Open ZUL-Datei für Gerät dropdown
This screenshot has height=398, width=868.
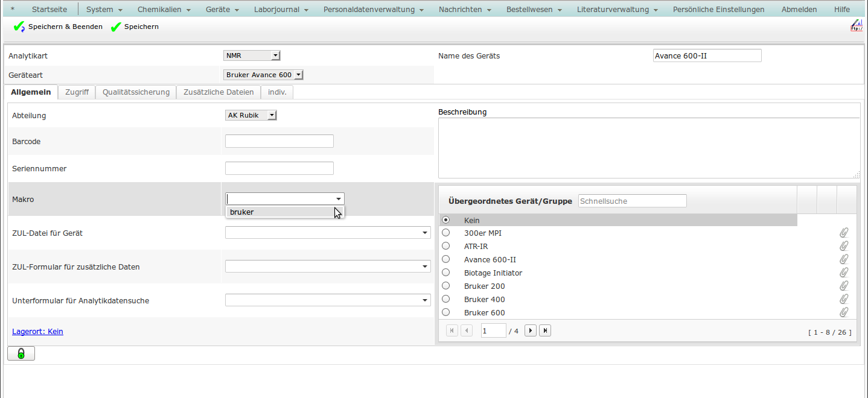pyautogui.click(x=328, y=233)
